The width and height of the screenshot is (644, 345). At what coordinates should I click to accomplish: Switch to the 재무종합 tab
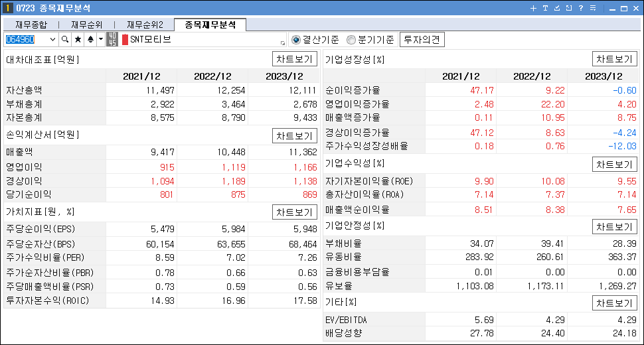pos(31,25)
